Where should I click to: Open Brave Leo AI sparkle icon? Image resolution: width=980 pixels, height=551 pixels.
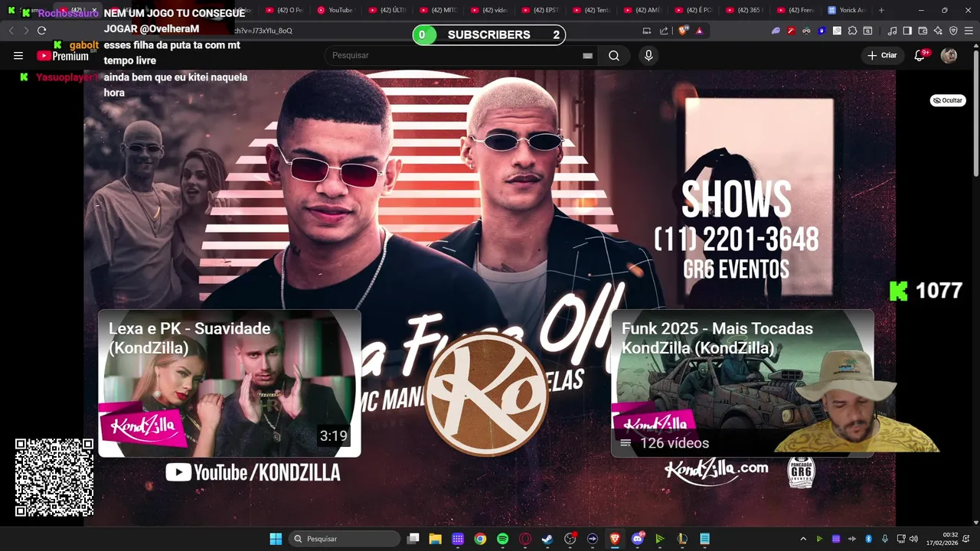click(x=938, y=31)
